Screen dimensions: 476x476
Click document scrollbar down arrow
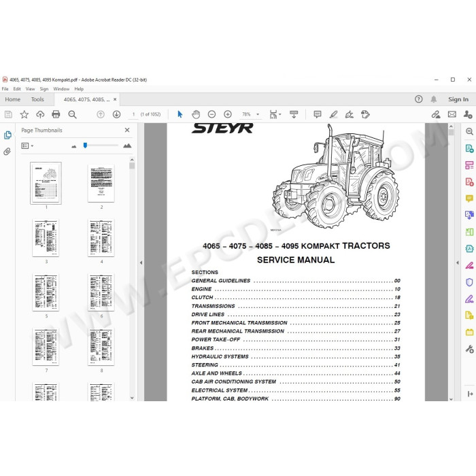point(451,398)
